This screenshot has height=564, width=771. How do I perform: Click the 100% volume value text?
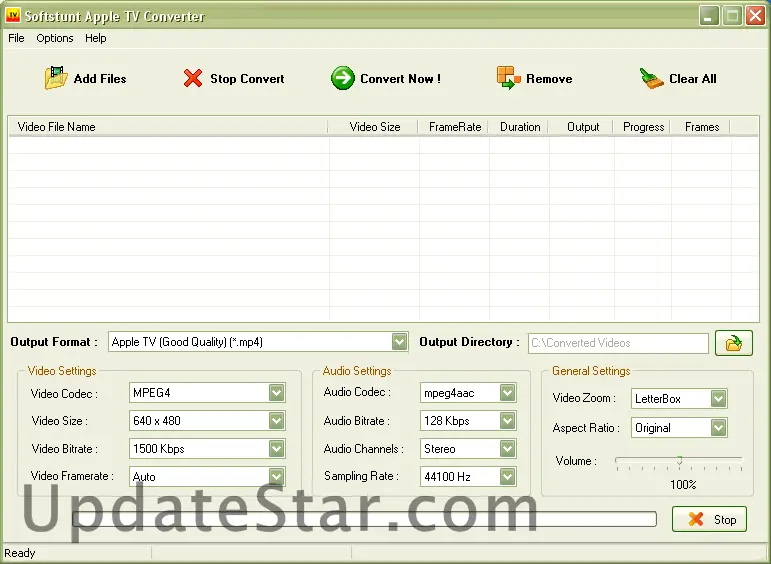(x=683, y=485)
